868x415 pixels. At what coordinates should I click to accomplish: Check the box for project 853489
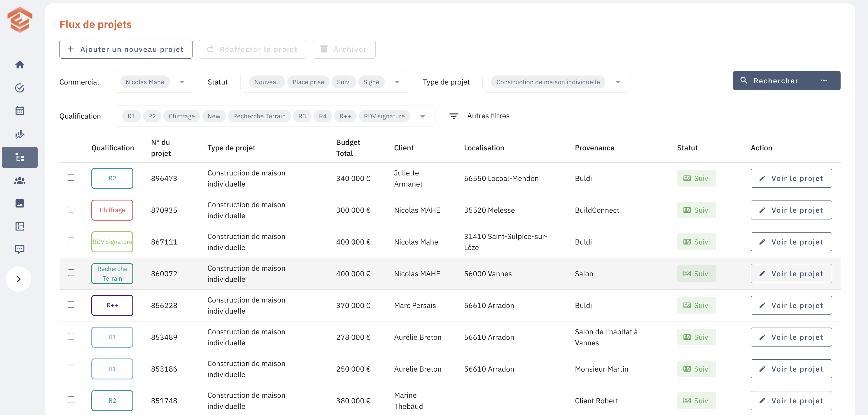71,336
